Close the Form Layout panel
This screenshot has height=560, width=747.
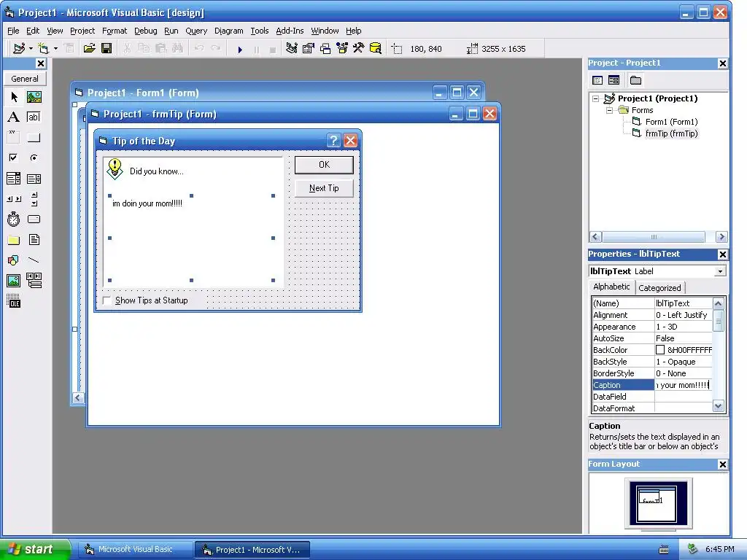tap(723, 464)
